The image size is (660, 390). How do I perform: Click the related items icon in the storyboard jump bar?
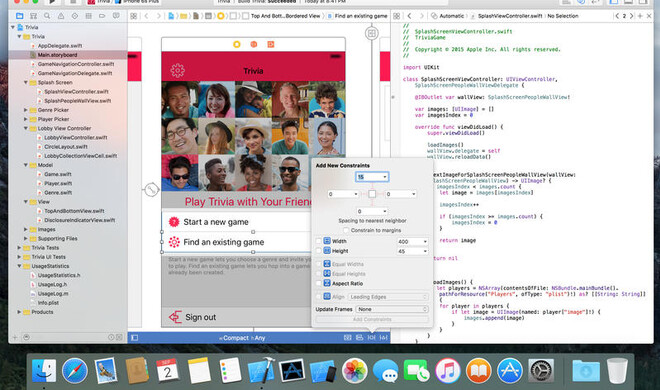tap(133, 16)
